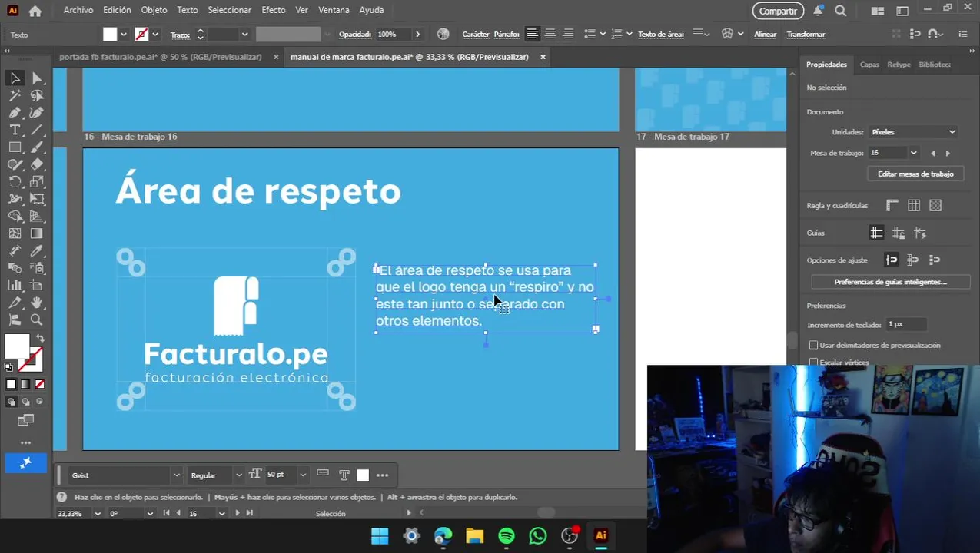Screen dimensions: 980x553
Task: Activate the Rotate tool
Action: 15,182
